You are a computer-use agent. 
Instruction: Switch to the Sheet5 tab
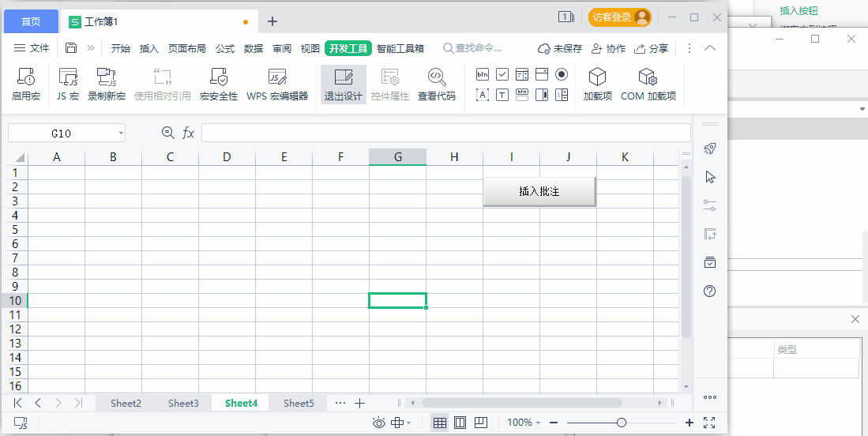299,404
